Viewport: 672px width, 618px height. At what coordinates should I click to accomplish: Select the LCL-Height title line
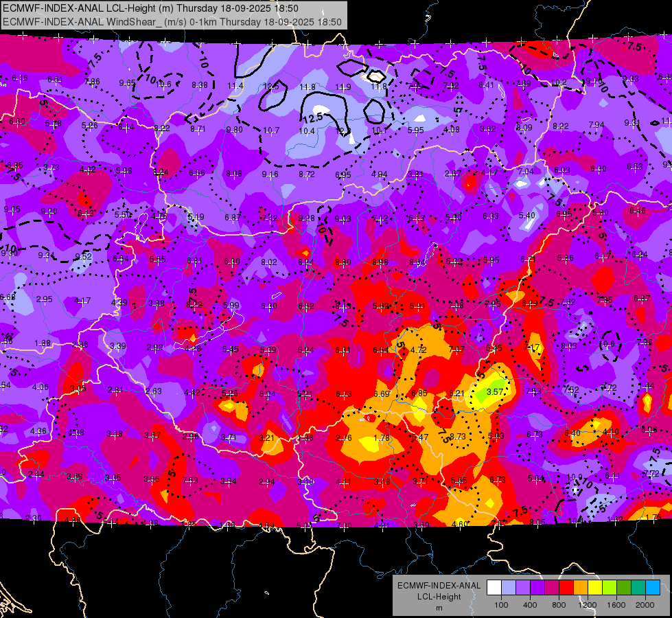(150, 8)
